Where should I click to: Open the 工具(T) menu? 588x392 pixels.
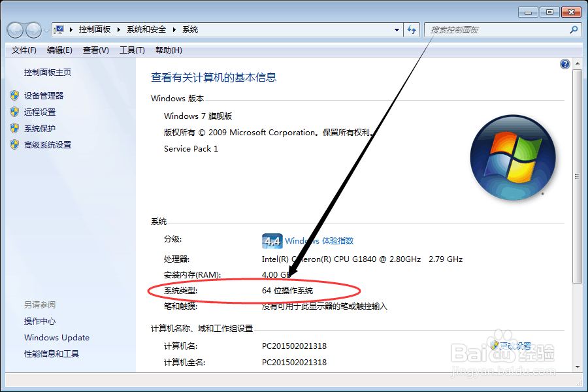coord(132,50)
